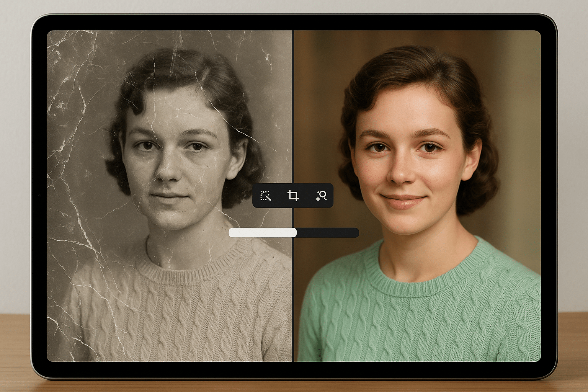Click the empty toolbar space between crop and retouch
588x392 pixels.
point(307,196)
